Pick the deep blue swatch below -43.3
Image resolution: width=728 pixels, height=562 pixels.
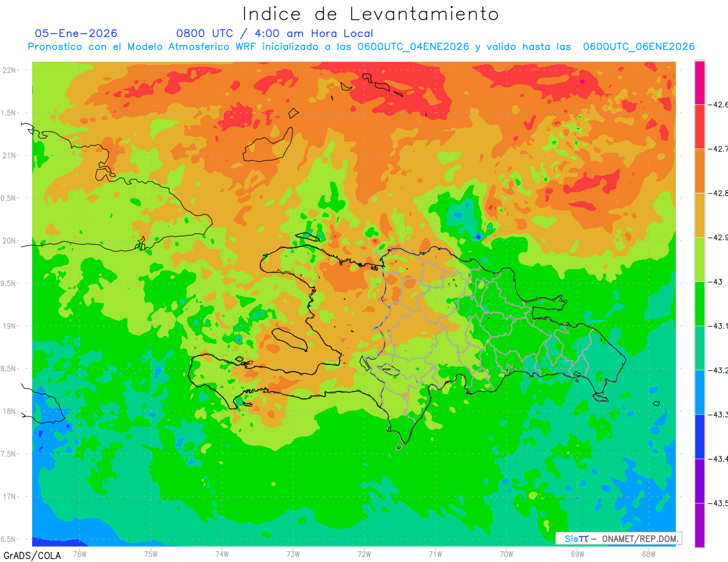pyautogui.click(x=699, y=437)
